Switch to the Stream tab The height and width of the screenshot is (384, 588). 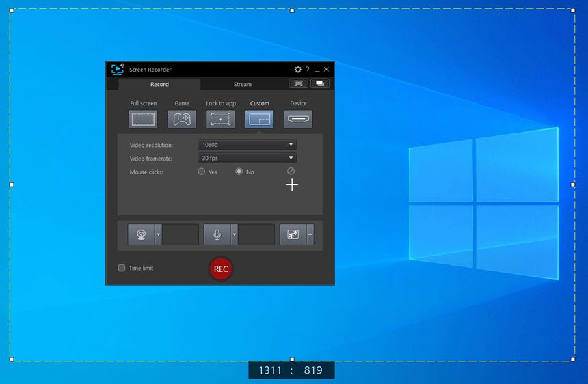click(x=243, y=84)
